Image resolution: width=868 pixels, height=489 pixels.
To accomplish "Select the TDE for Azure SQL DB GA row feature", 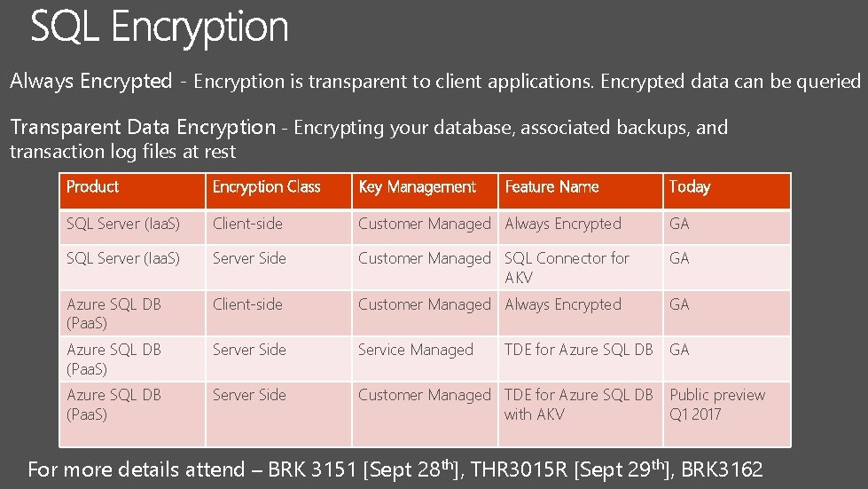I will coord(581,359).
